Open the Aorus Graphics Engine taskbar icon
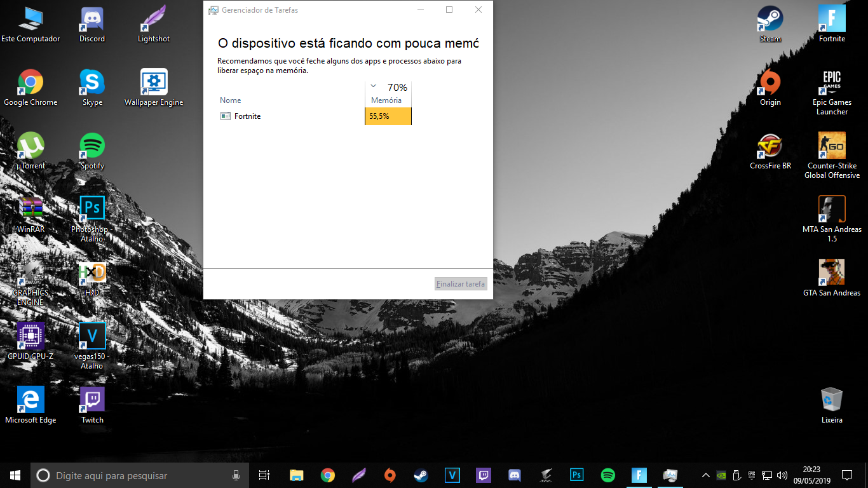Image resolution: width=868 pixels, height=488 pixels. 545,475
